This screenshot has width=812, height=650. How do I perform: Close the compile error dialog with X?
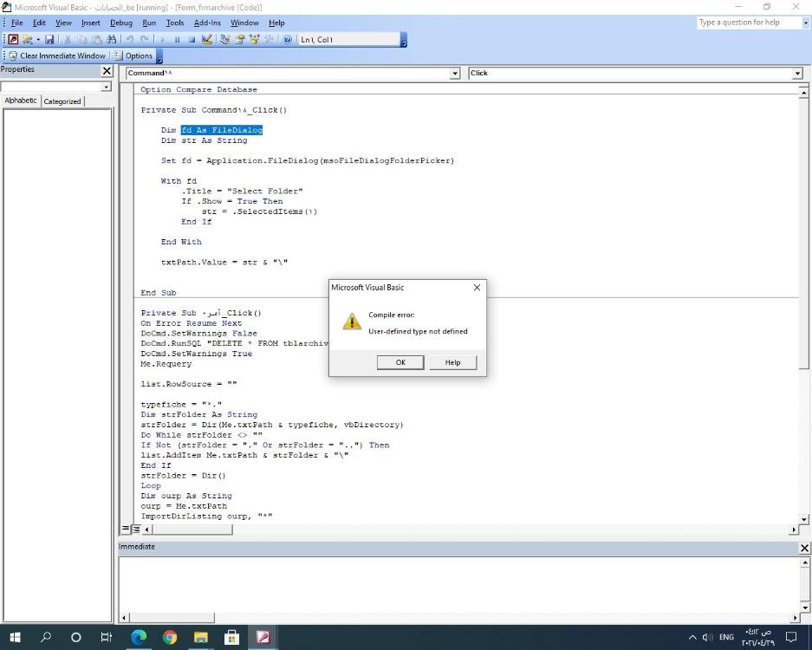[x=477, y=288]
